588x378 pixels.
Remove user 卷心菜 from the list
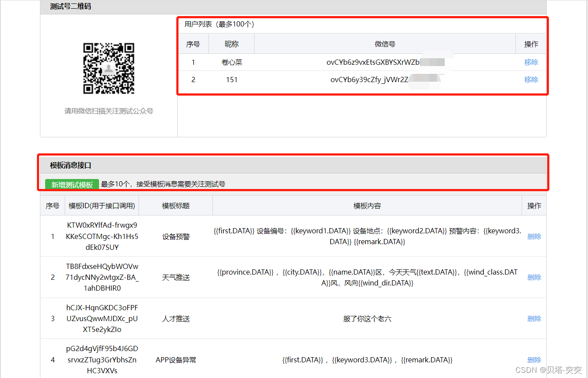point(531,62)
